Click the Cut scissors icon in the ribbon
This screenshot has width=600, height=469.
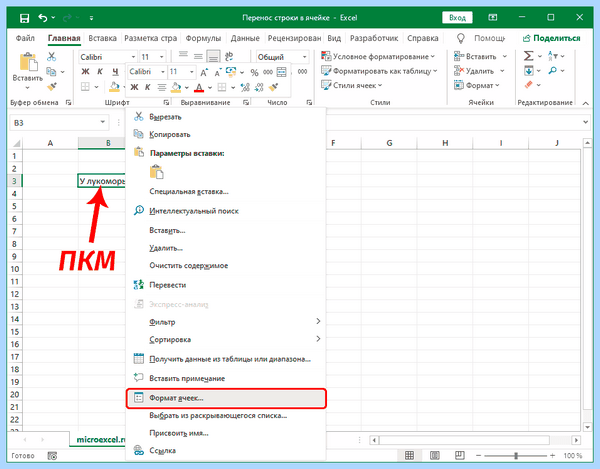coord(52,57)
